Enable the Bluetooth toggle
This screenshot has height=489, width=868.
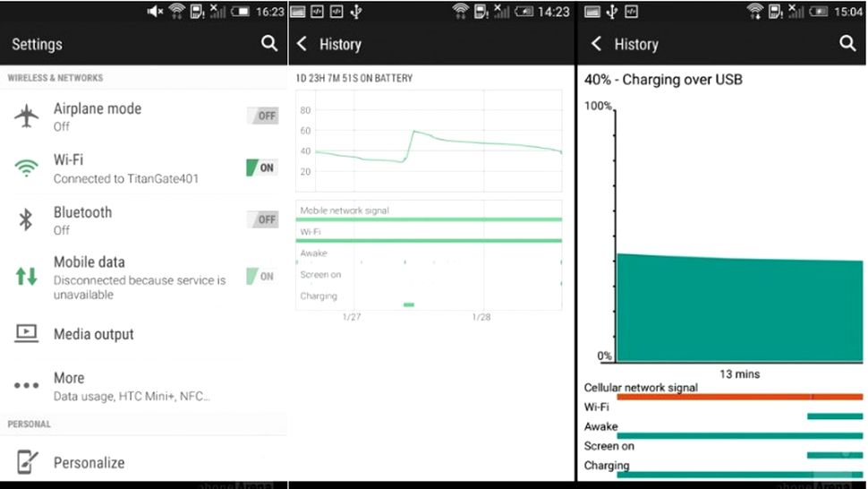click(x=263, y=219)
